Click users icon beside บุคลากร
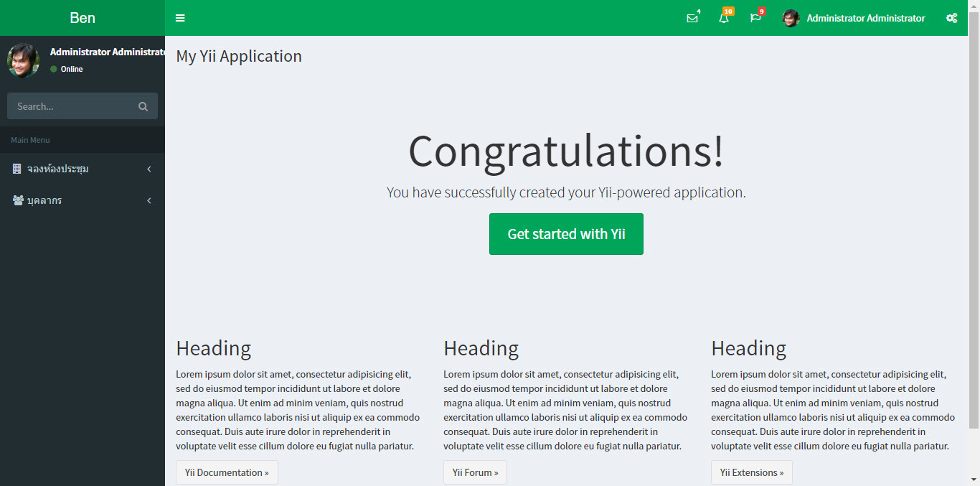 tap(18, 200)
